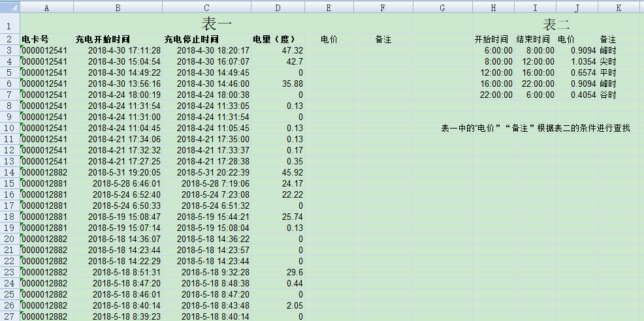The width and height of the screenshot is (644, 321).
Task: Select cell with 2018-4-24 18:00:19
Action: click(118, 95)
